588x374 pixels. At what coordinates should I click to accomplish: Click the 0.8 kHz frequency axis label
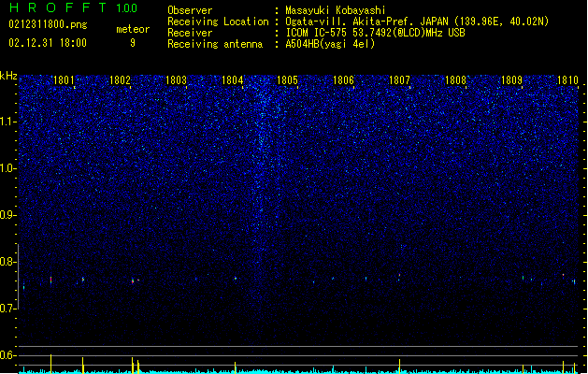[8, 262]
